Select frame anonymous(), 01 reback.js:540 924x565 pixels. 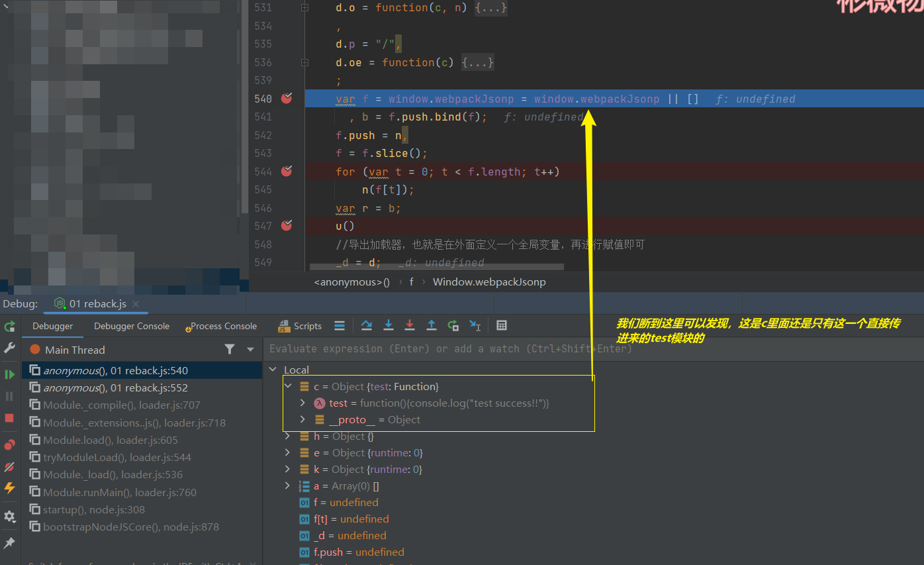click(142, 370)
